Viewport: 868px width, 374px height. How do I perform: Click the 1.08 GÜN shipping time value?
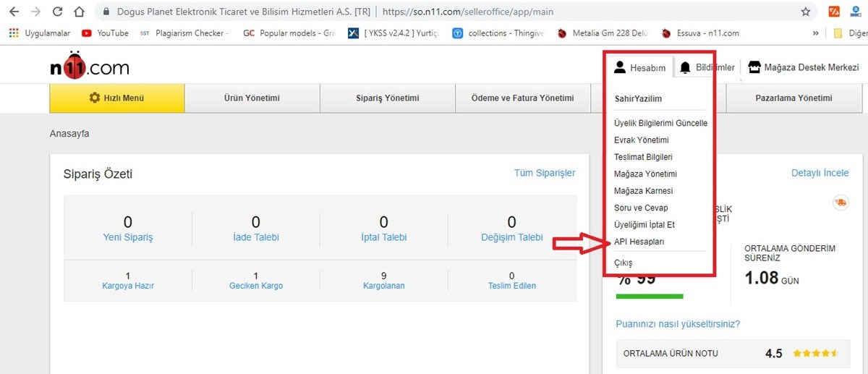[x=772, y=278]
